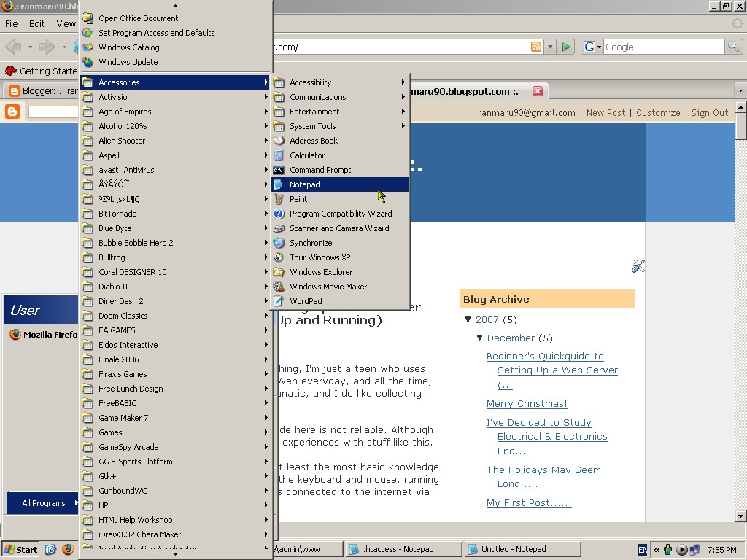Click the Synchronize icon
Viewport: 747px width, 560px height.
pos(279,243)
